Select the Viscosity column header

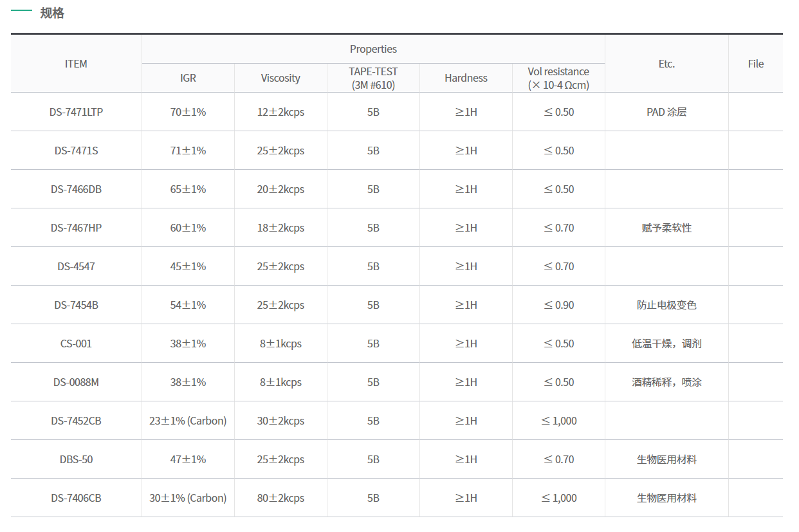(x=280, y=78)
